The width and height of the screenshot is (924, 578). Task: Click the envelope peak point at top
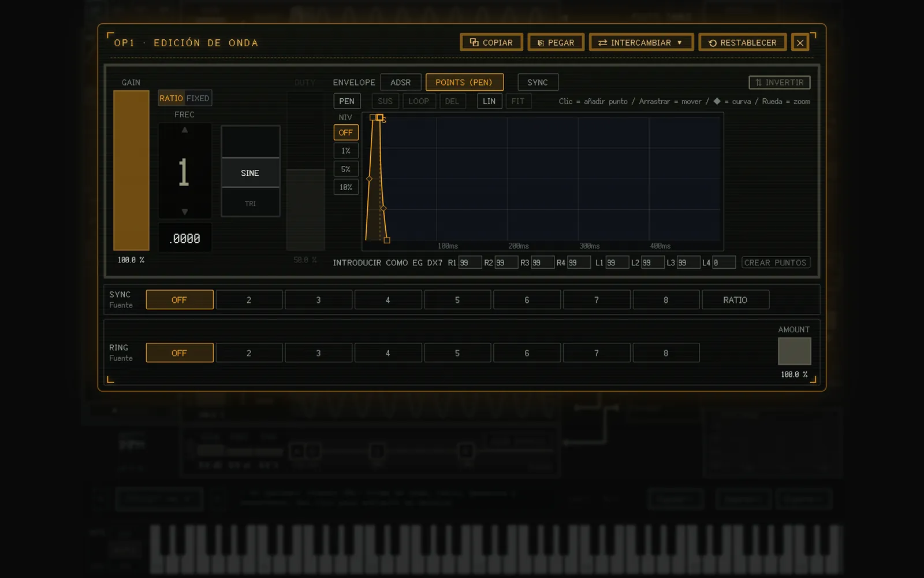coord(379,117)
